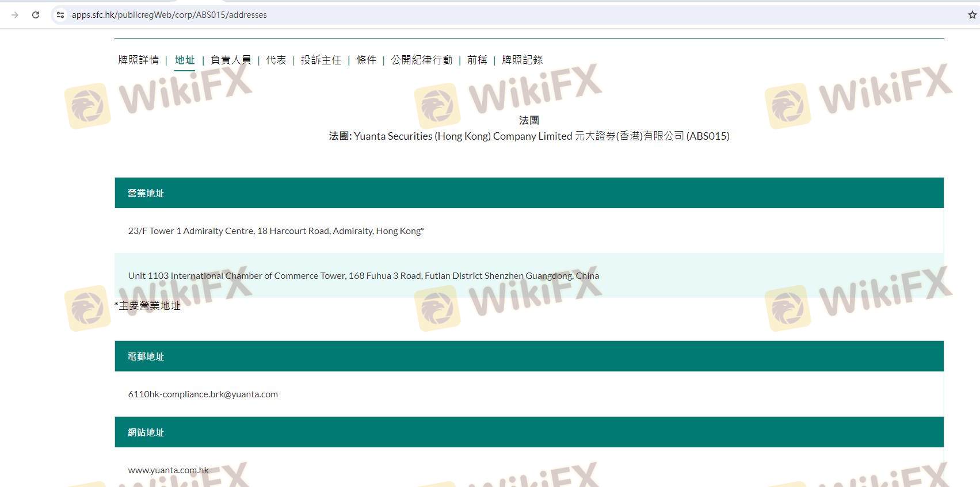The height and width of the screenshot is (487, 980).
Task: Click the Shenzhen Futian address row
Action: 363,276
